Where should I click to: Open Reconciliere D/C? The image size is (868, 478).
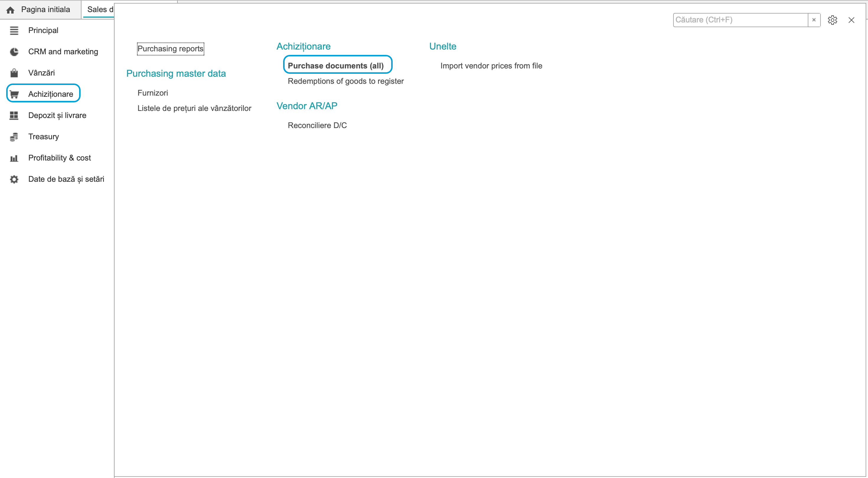(317, 125)
